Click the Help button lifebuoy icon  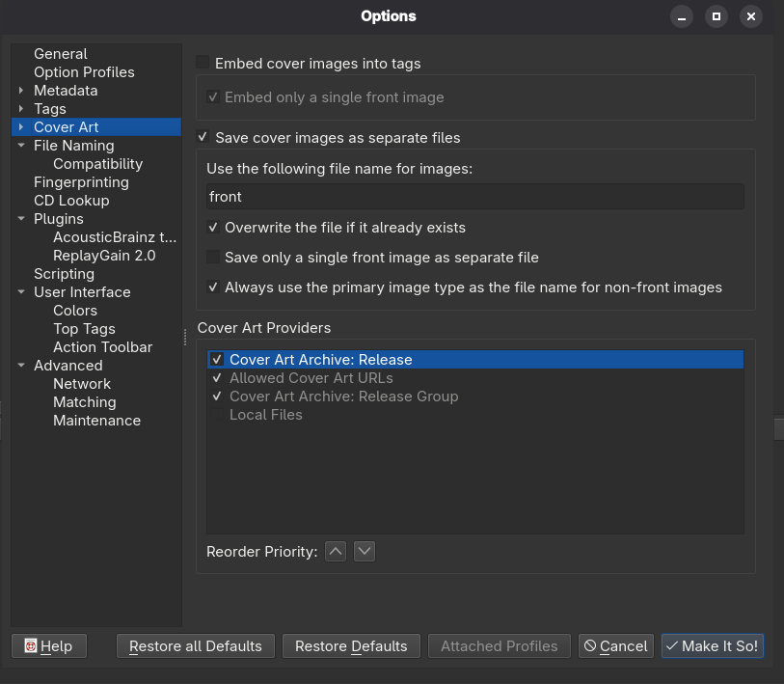pos(31,646)
